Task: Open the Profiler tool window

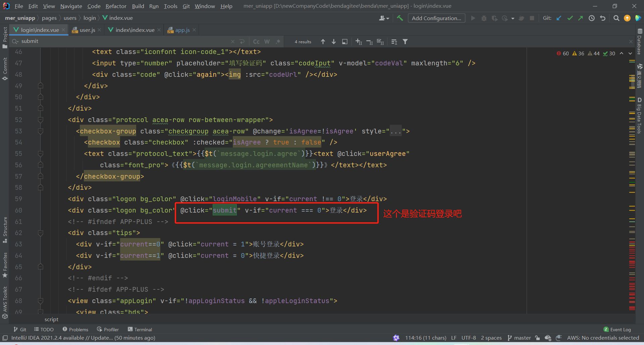Action: pyautogui.click(x=108, y=330)
